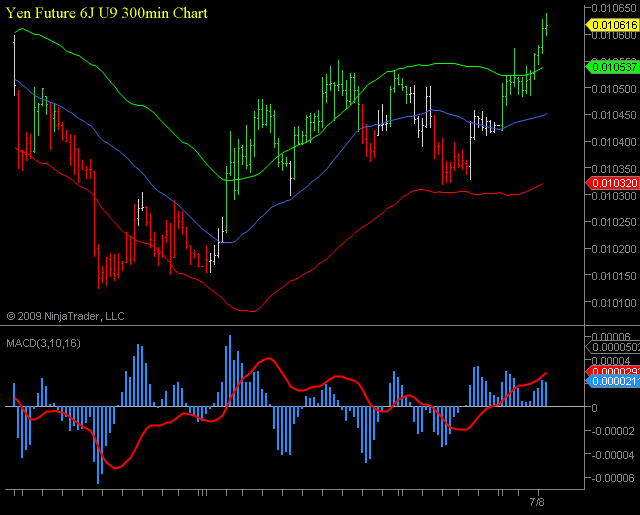Click the red MACD signal value marker
The width and height of the screenshot is (640, 515).
coord(612,371)
